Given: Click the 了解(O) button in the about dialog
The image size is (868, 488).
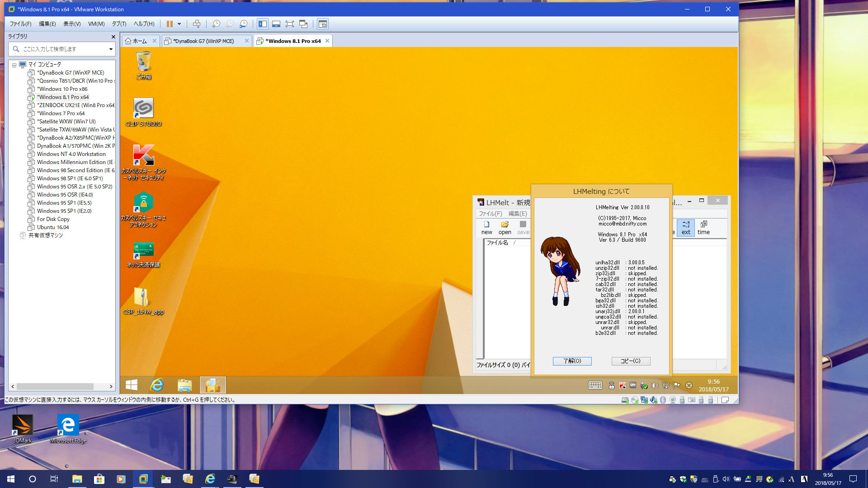Looking at the screenshot, I should (572, 361).
